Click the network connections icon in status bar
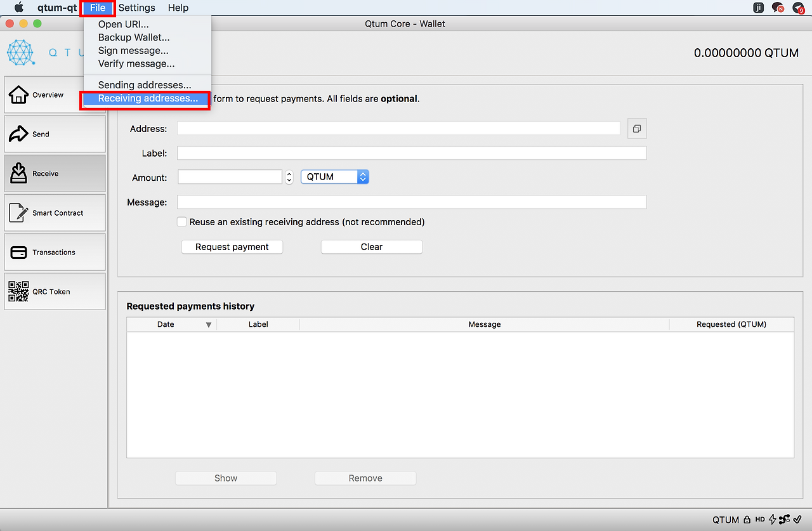This screenshot has height=531, width=812. [785, 520]
